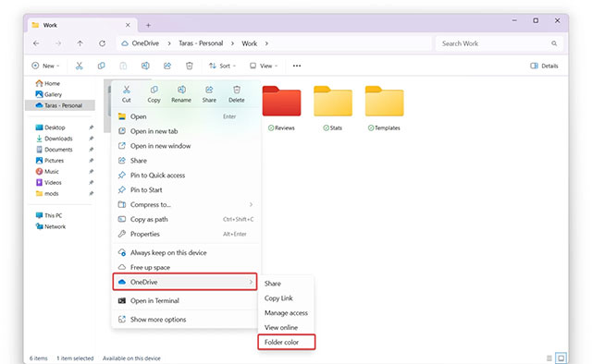592x364 pixels.
Task: Switch to large icons view in status bar
Action: click(x=561, y=358)
